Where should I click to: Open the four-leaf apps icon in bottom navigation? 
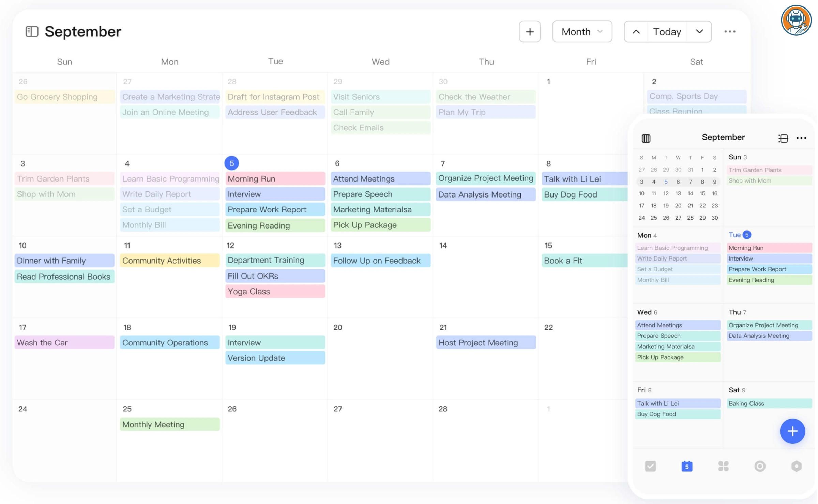point(724,466)
